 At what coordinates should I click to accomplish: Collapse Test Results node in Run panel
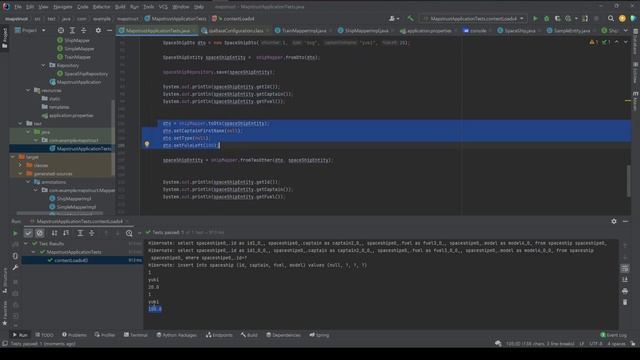pyautogui.click(x=26, y=244)
